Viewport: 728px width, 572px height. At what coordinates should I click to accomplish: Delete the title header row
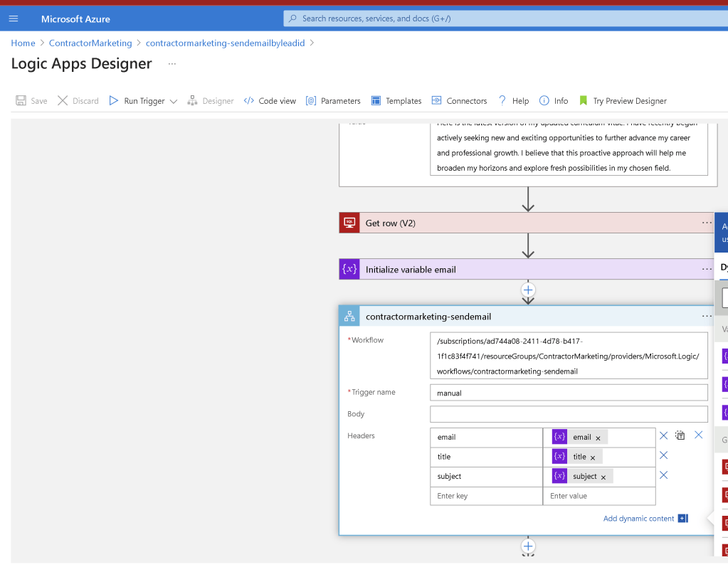click(x=663, y=455)
